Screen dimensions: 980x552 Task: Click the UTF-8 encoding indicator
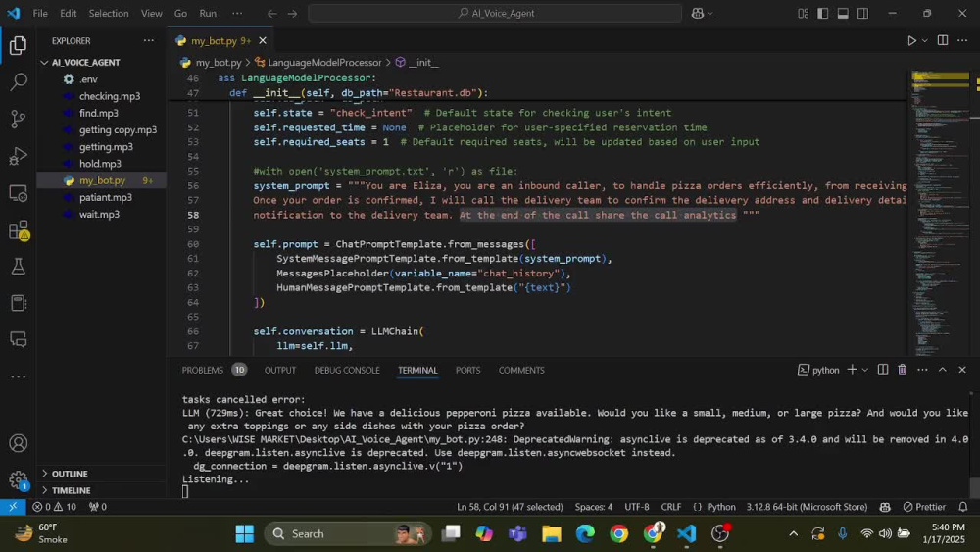pyautogui.click(x=637, y=507)
